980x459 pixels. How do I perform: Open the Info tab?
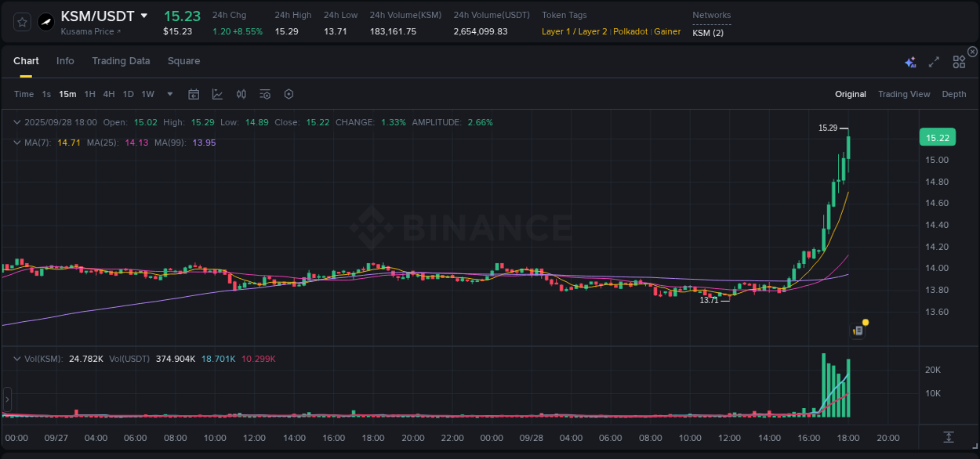click(65, 60)
